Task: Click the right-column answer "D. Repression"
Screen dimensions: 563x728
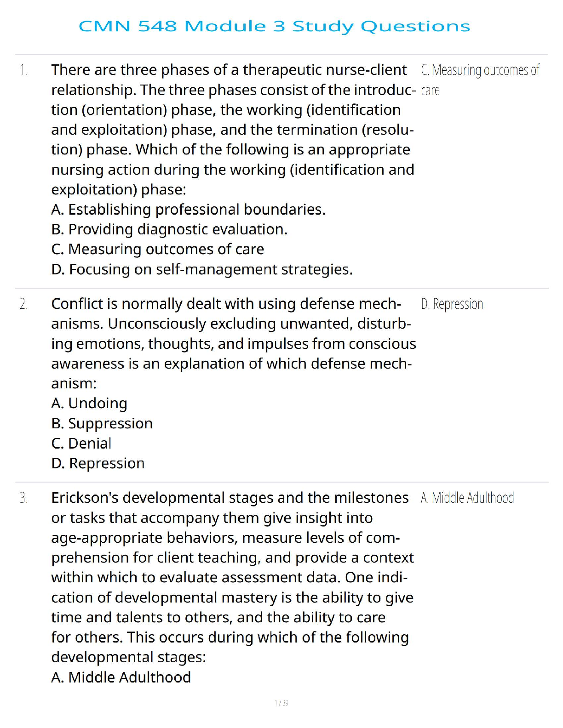Action: tap(452, 304)
